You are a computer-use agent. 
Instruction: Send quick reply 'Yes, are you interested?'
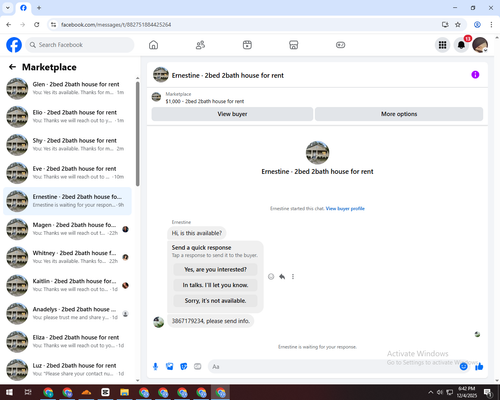point(215,269)
